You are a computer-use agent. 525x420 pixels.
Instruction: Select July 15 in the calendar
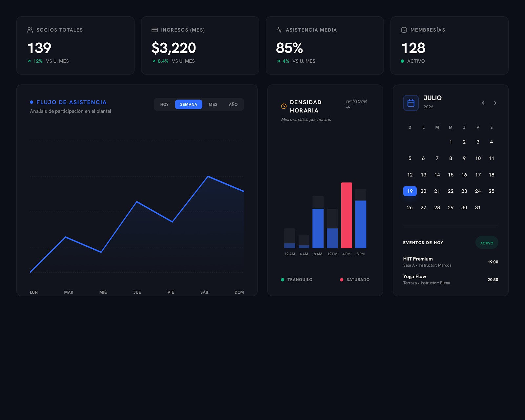451,175
